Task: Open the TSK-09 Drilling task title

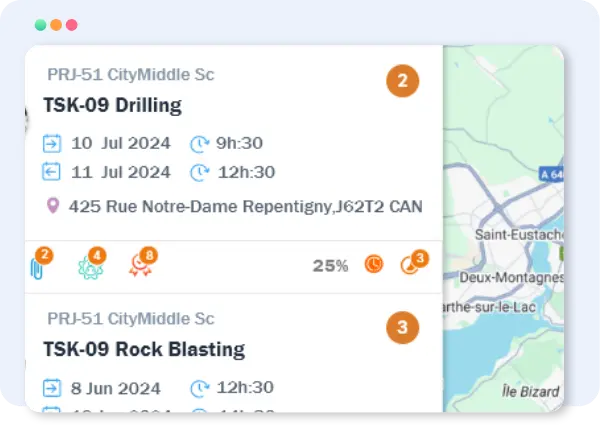Action: (112, 105)
